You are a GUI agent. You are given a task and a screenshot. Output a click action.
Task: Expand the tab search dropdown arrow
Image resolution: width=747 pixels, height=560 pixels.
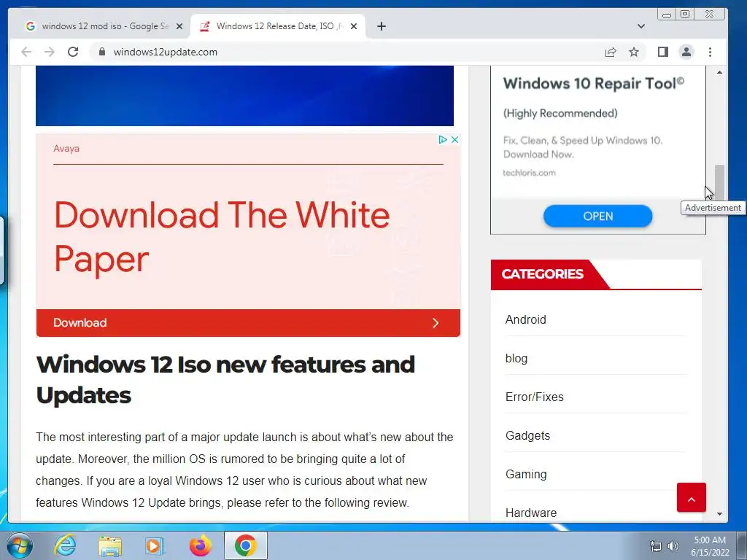(x=640, y=26)
